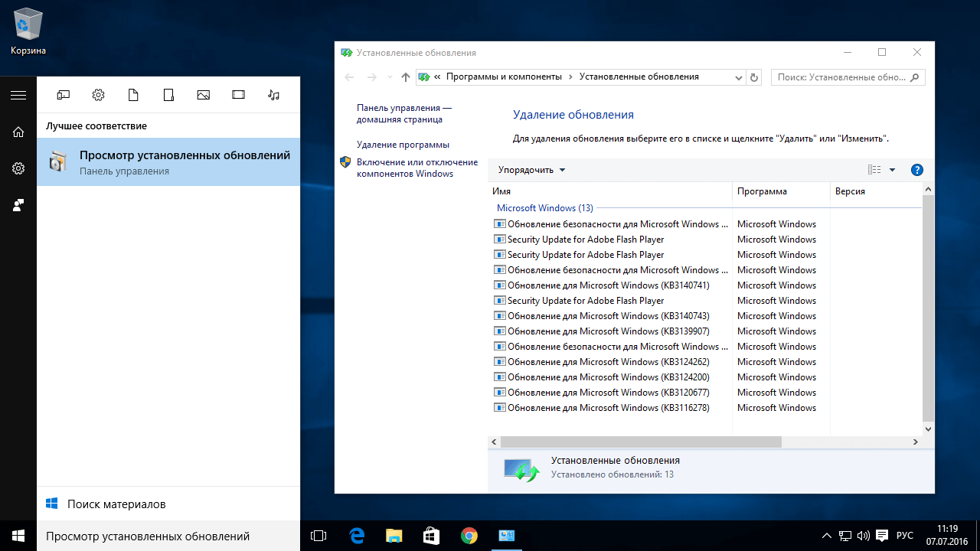Pick the Music filter icon in search

(273, 95)
